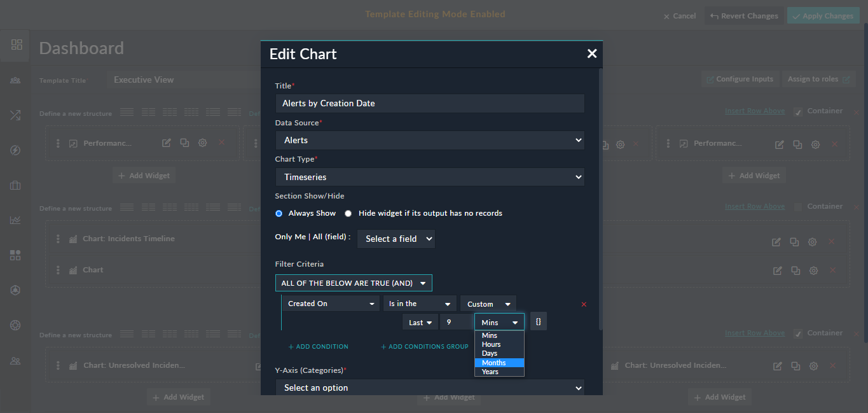Select the lightning bolt icon in the sidebar
Viewport: 868px width, 413px height.
pos(17,150)
